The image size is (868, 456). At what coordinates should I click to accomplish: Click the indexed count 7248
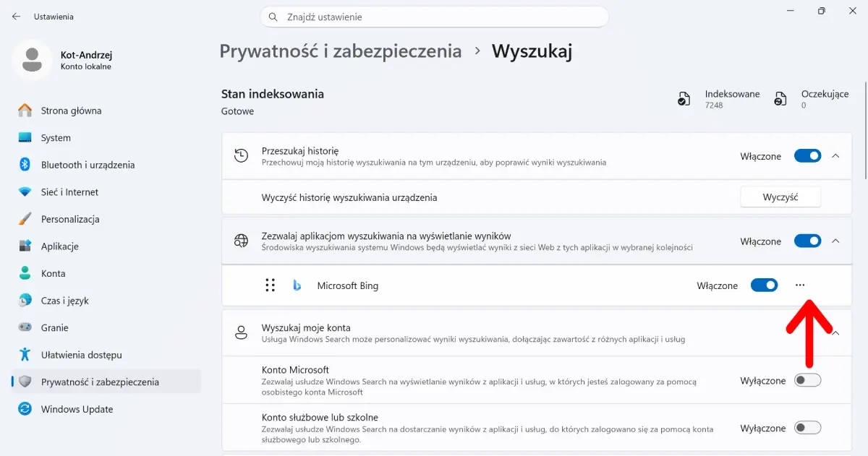click(x=714, y=106)
